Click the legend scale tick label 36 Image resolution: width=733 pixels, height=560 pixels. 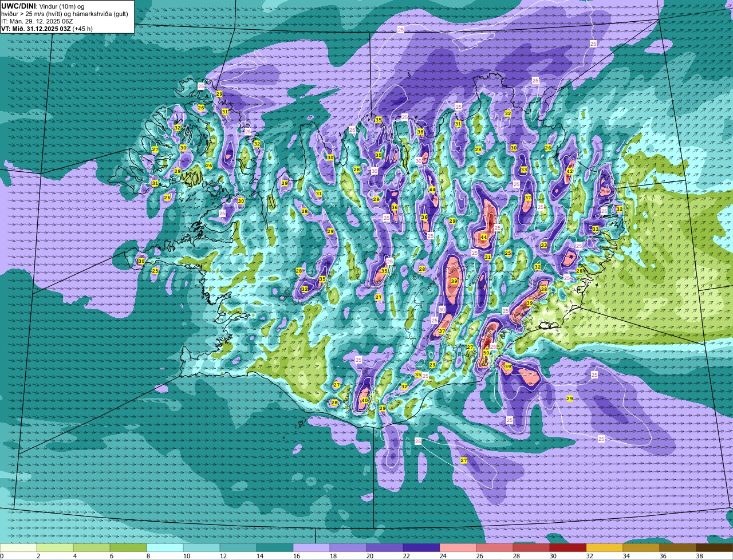tap(663, 556)
